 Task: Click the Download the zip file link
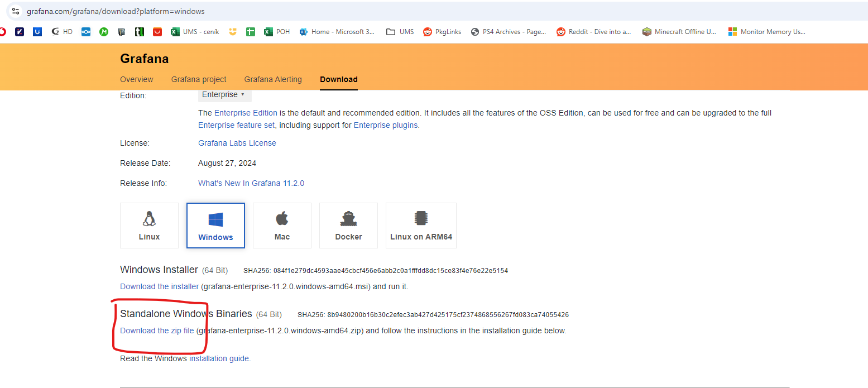point(157,330)
